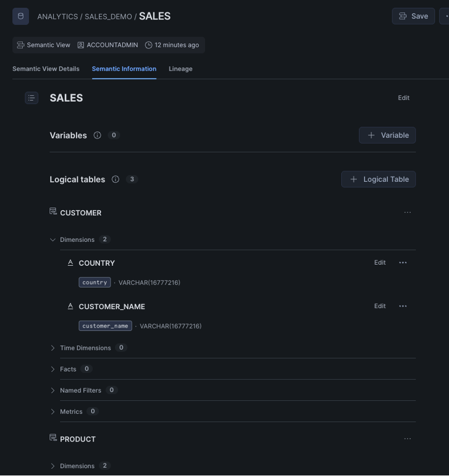Add a new Logical Table
449x476 pixels.
[x=378, y=179]
